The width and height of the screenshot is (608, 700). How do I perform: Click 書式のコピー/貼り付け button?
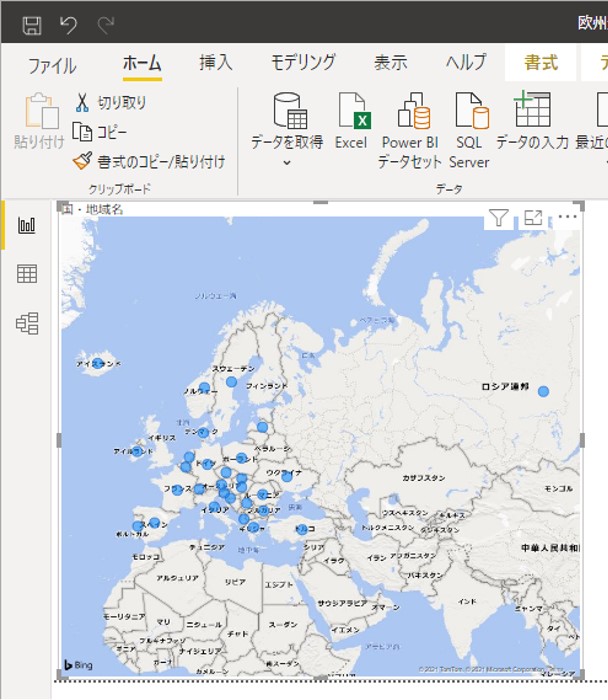[x=149, y=161]
